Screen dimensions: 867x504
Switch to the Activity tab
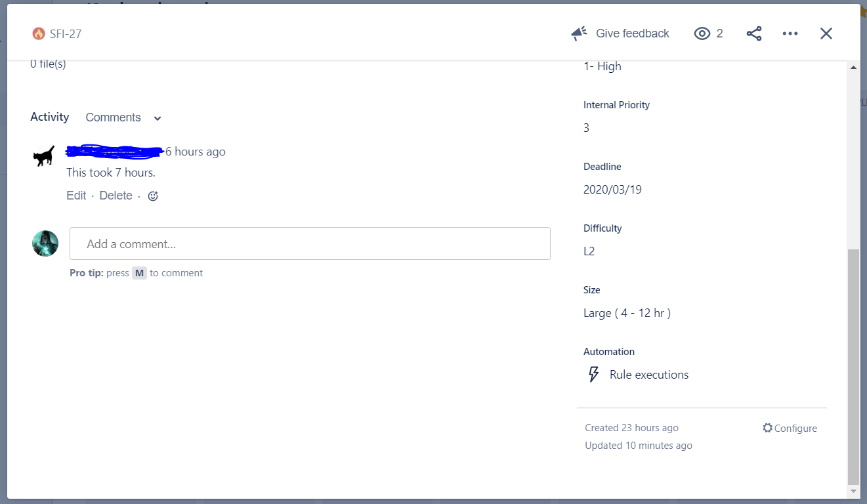49,117
